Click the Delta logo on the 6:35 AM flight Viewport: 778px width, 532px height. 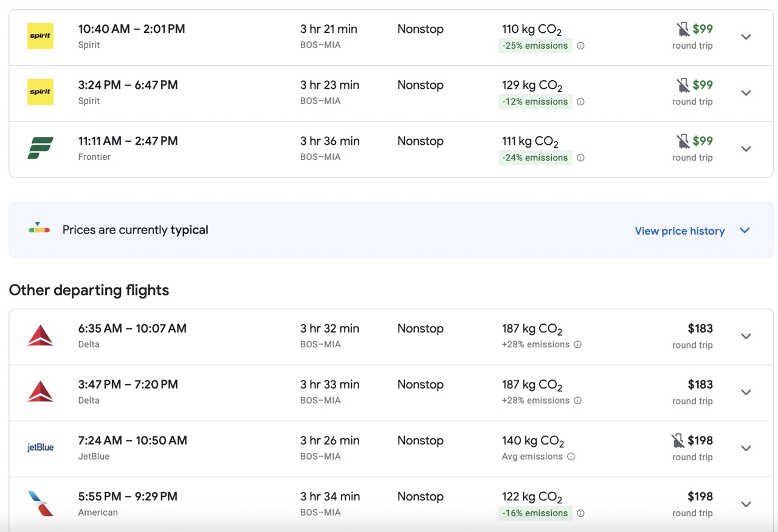click(x=40, y=336)
